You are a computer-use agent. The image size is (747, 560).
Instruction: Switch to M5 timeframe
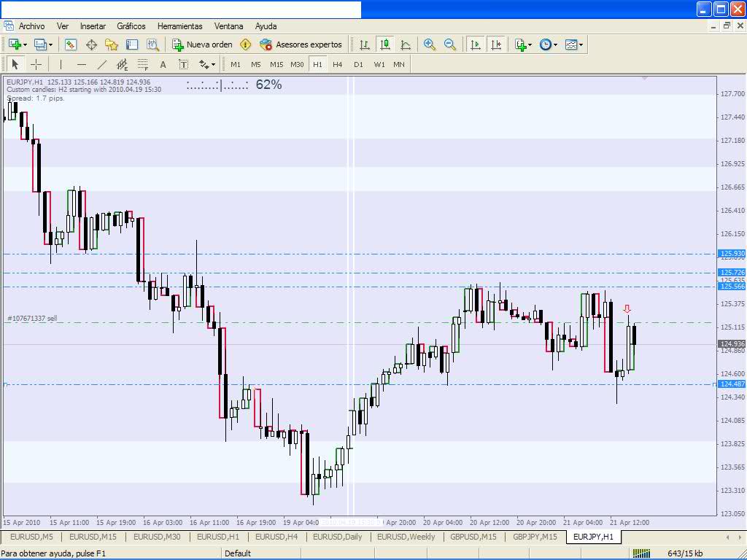(x=256, y=64)
